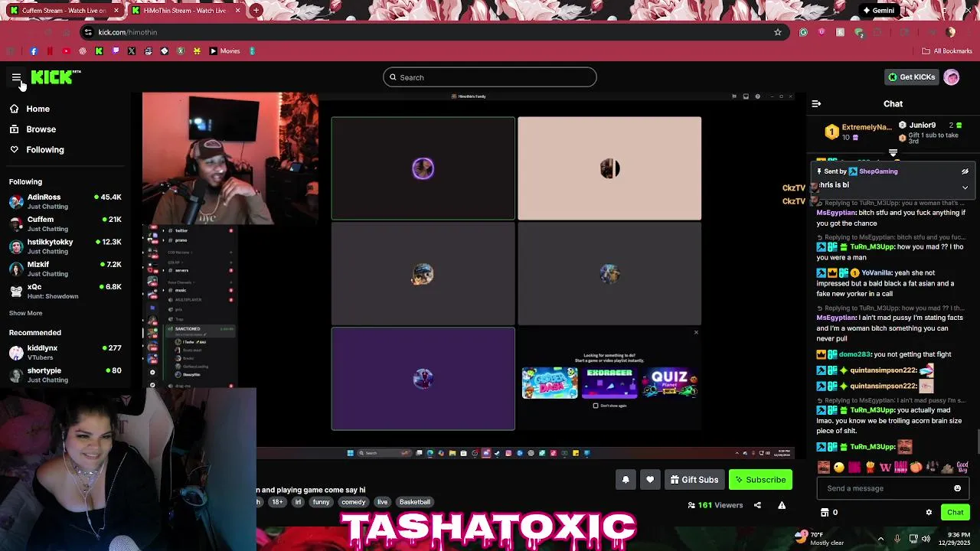The width and height of the screenshot is (980, 551).
Task: Open the Kick sidebar hamburger menu
Action: pos(16,77)
